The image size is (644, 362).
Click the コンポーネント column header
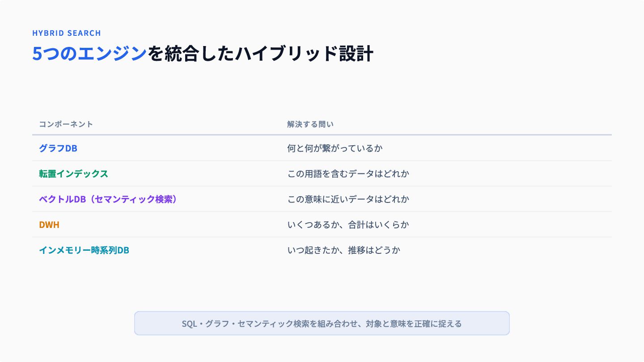tap(66, 124)
